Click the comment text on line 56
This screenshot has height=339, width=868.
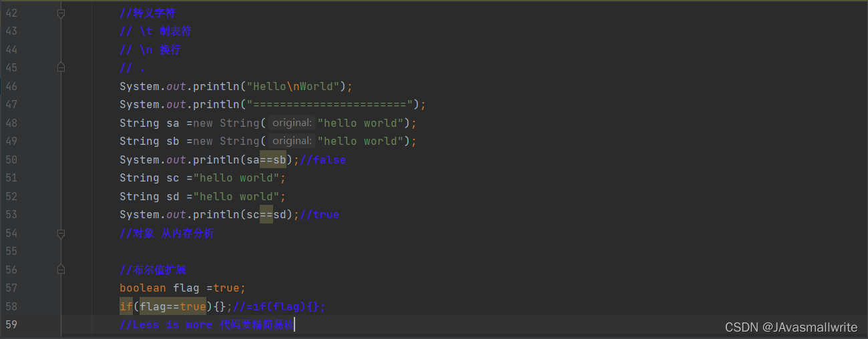pyautogui.click(x=153, y=270)
